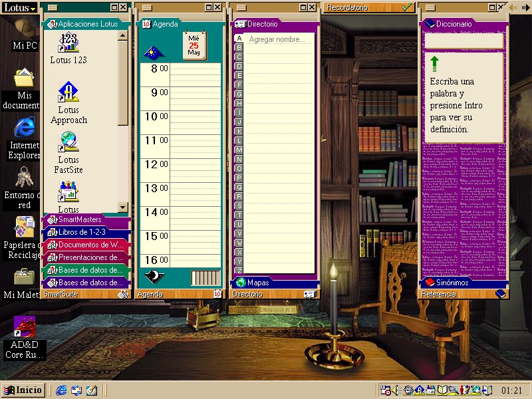532x399 pixels.
Task: Click the volume speaker tray icon
Action: point(396,390)
